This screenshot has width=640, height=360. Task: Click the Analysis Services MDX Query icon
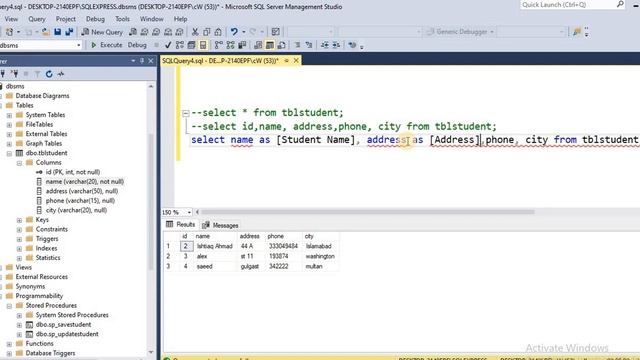144,32
